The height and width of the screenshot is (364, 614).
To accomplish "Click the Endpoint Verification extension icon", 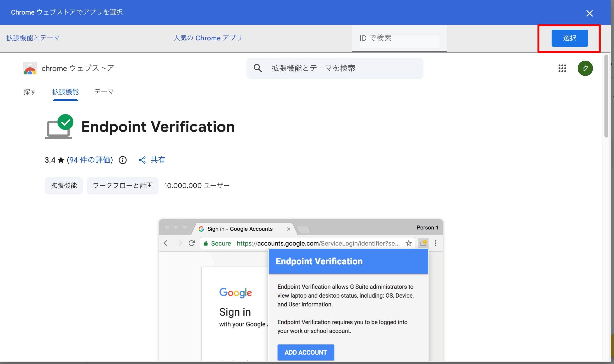I will coord(59,127).
